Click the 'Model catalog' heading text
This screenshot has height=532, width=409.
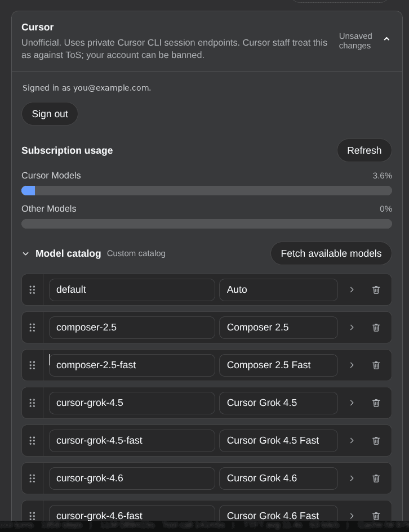(68, 253)
